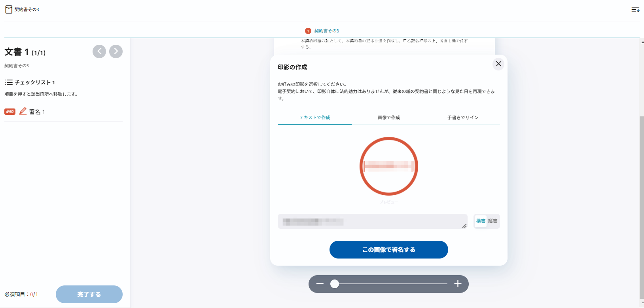Select the テキストで作成 tab

coord(314,118)
